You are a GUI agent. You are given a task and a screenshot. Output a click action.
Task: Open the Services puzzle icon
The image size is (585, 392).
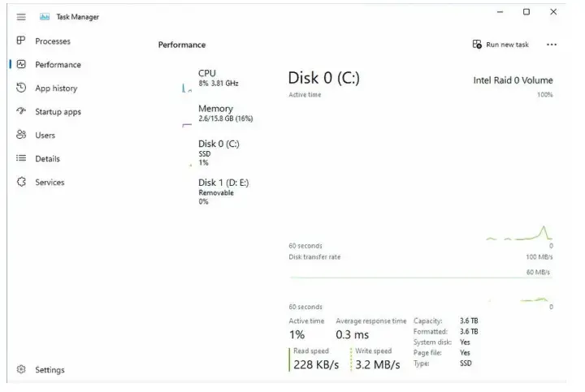[21, 183]
